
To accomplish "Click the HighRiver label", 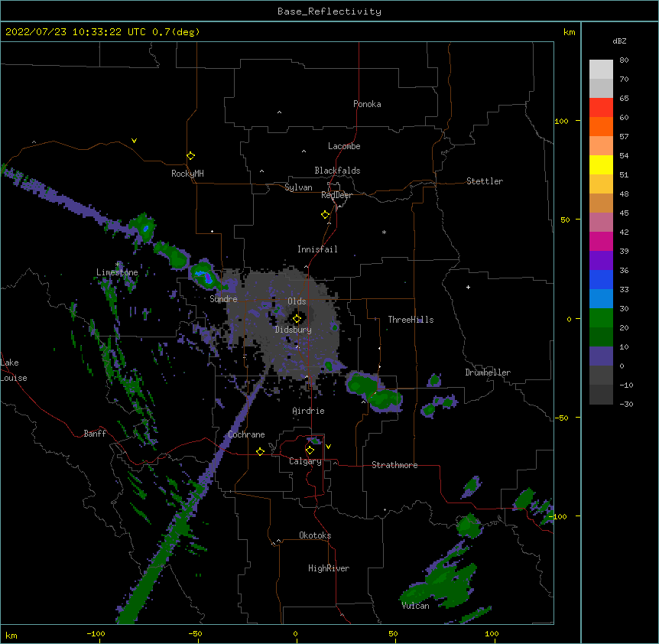I will pos(329,568).
